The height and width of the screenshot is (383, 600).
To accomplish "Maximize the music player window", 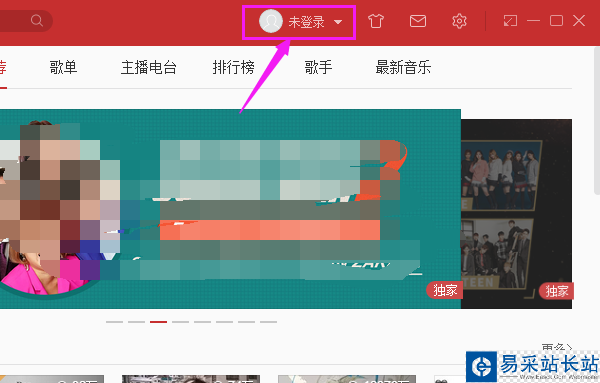I will (x=556, y=21).
